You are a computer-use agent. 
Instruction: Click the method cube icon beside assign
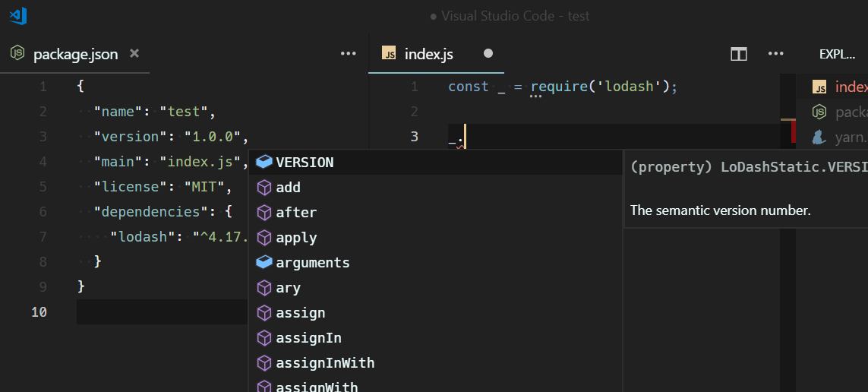[x=264, y=313]
